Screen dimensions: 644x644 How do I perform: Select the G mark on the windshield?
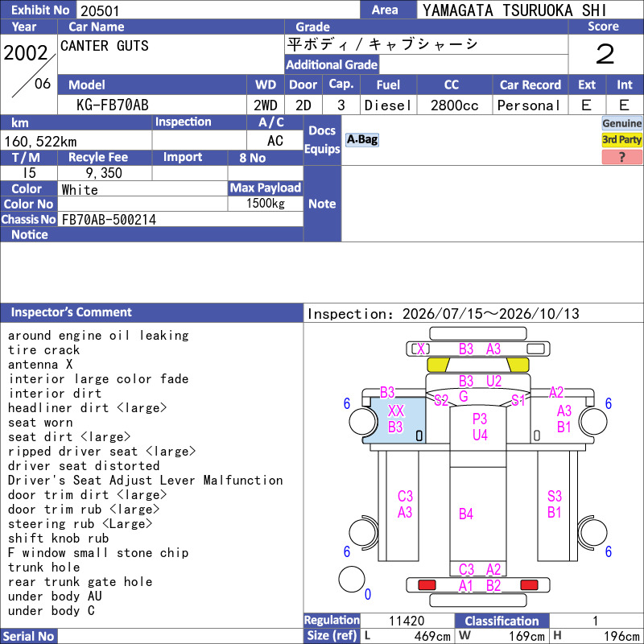coord(464,396)
